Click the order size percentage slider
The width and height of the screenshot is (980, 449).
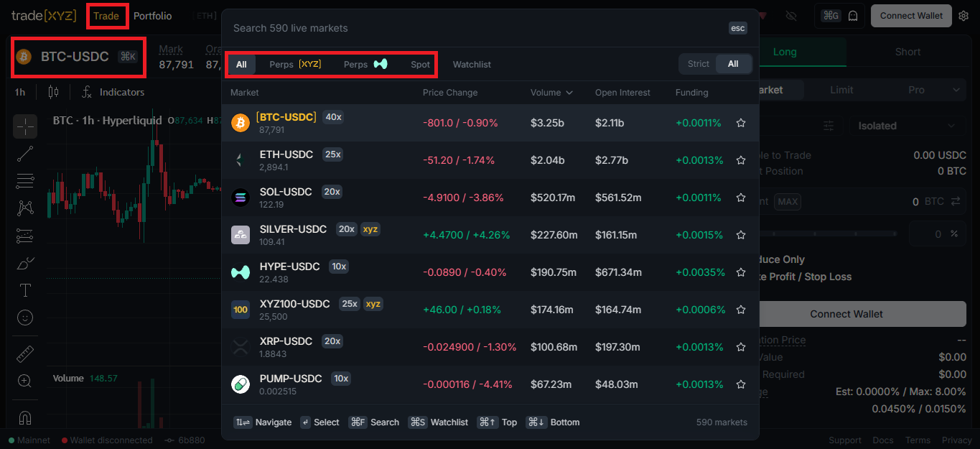[826, 234]
